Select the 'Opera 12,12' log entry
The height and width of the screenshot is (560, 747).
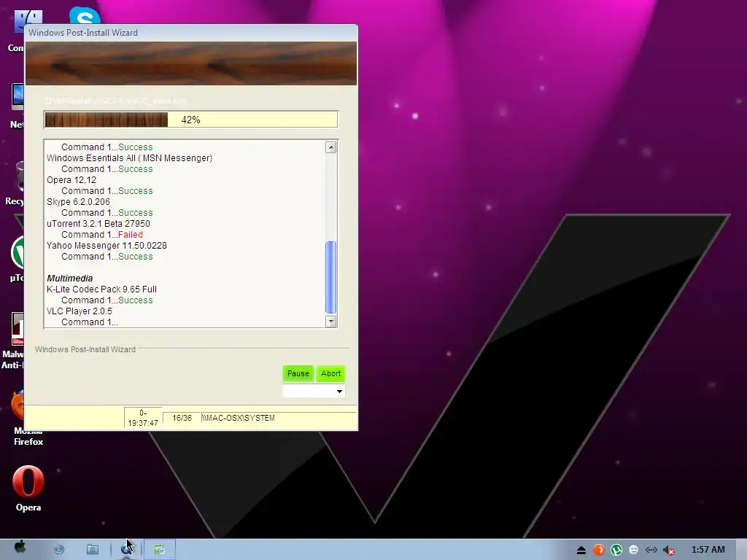(x=71, y=179)
